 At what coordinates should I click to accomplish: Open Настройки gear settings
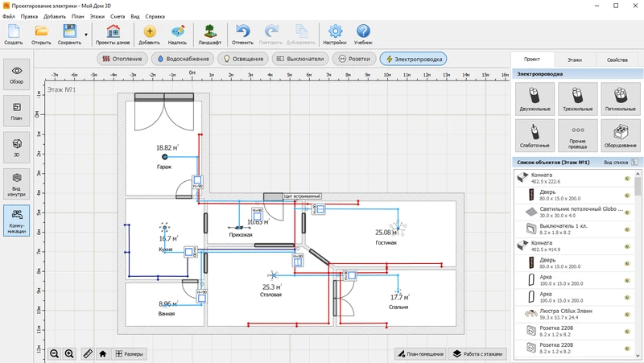point(335,34)
